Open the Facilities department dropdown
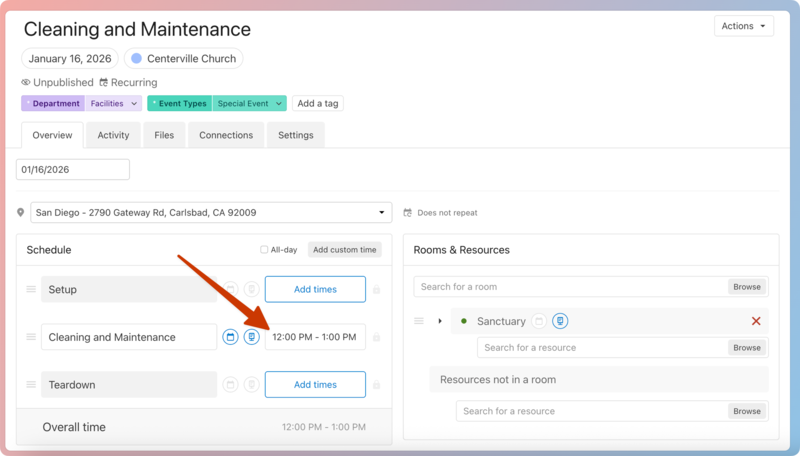Screen dimensions: 800x456 114,103
